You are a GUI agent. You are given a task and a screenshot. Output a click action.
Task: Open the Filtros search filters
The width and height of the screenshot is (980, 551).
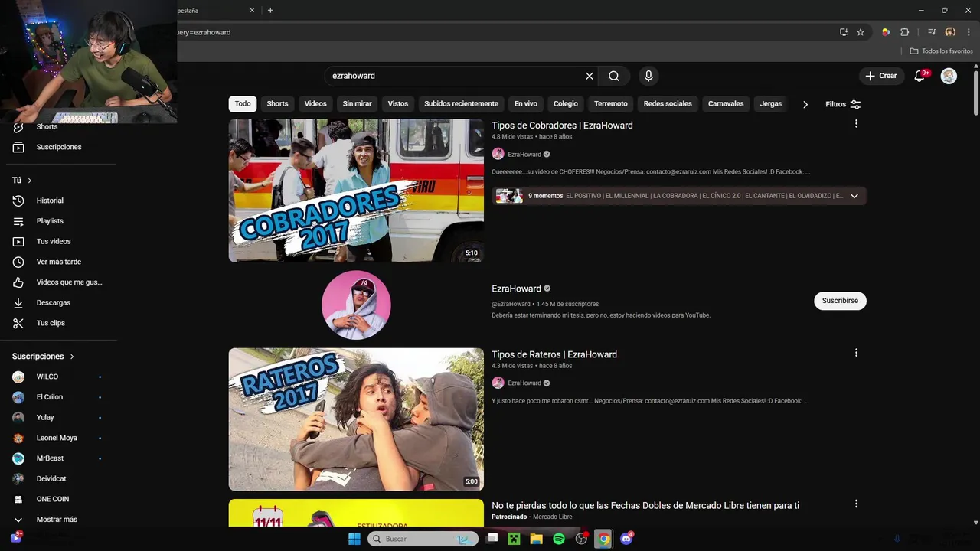(843, 104)
